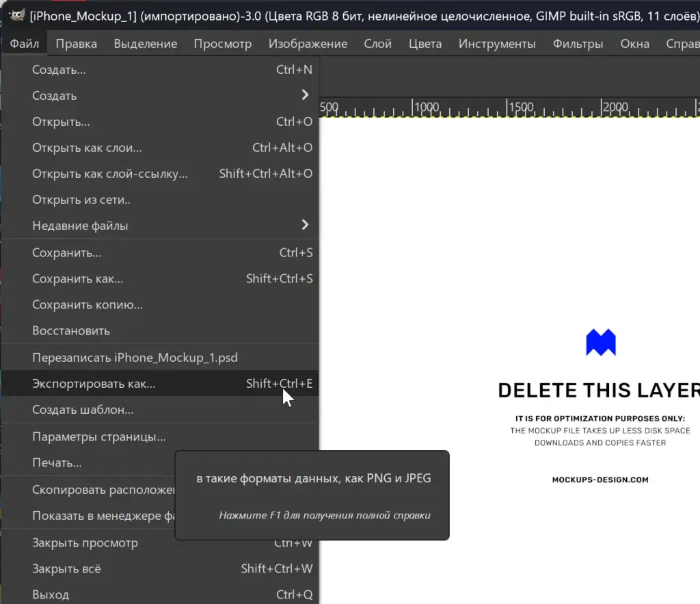Choose Открыть из сети.. entry

point(160,200)
